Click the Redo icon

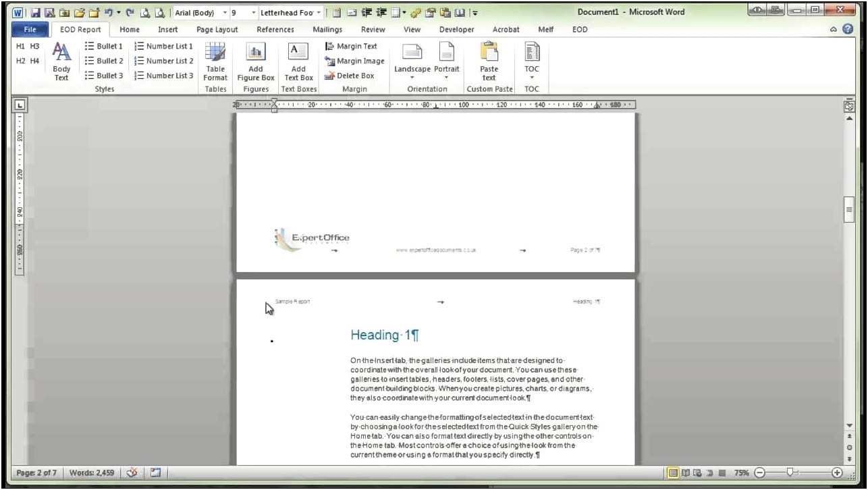point(130,12)
